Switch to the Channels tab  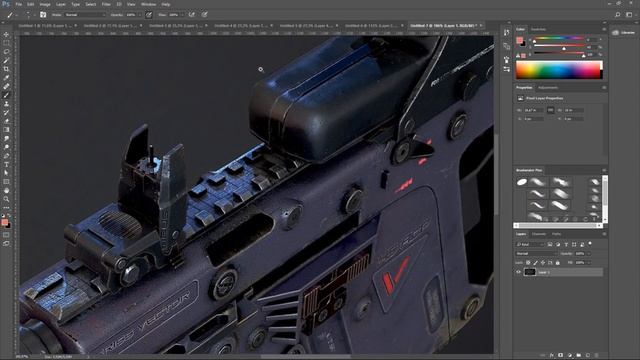(x=539, y=234)
